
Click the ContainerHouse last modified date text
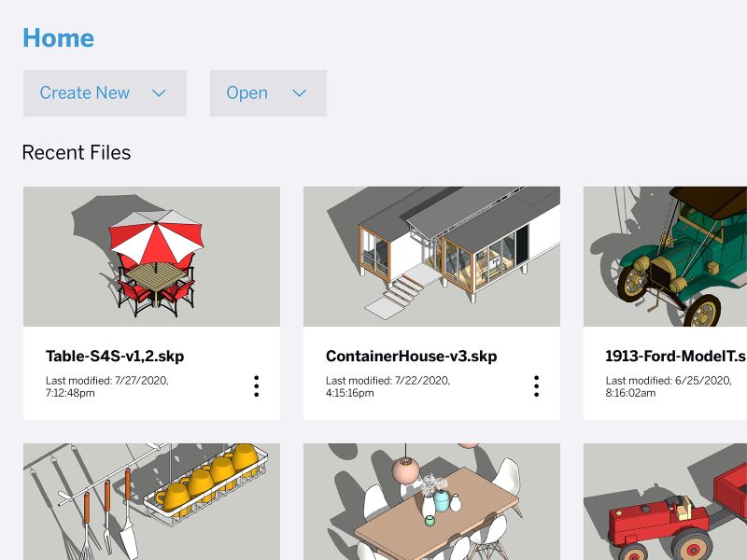point(387,386)
